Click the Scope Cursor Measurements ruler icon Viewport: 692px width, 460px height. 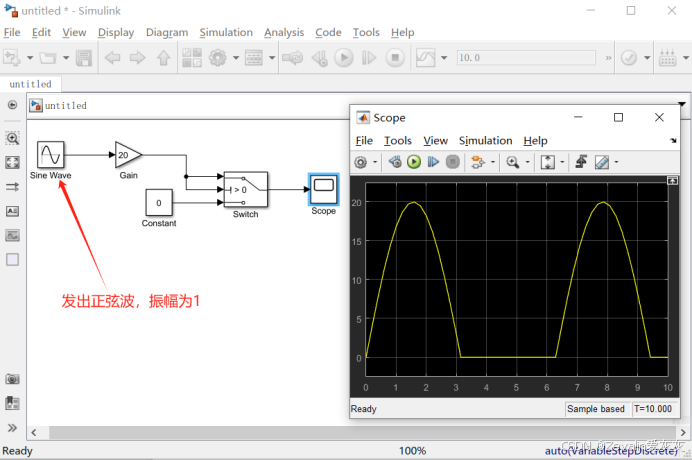(602, 162)
